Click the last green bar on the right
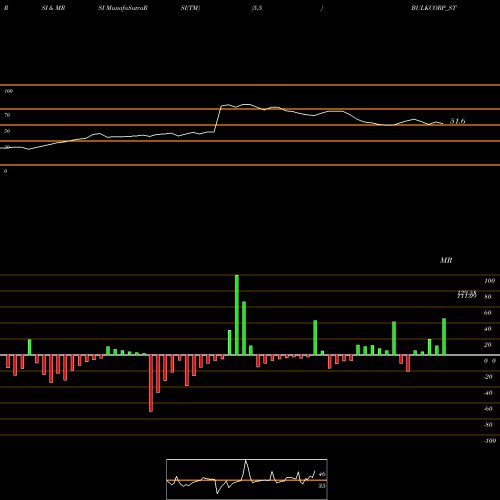Viewport: 500px width, 500px height. tap(444, 337)
